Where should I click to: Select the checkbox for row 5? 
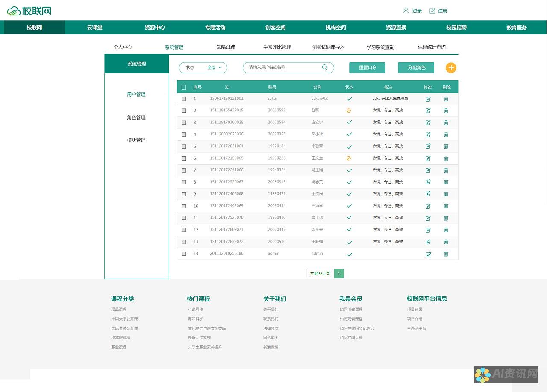point(184,146)
